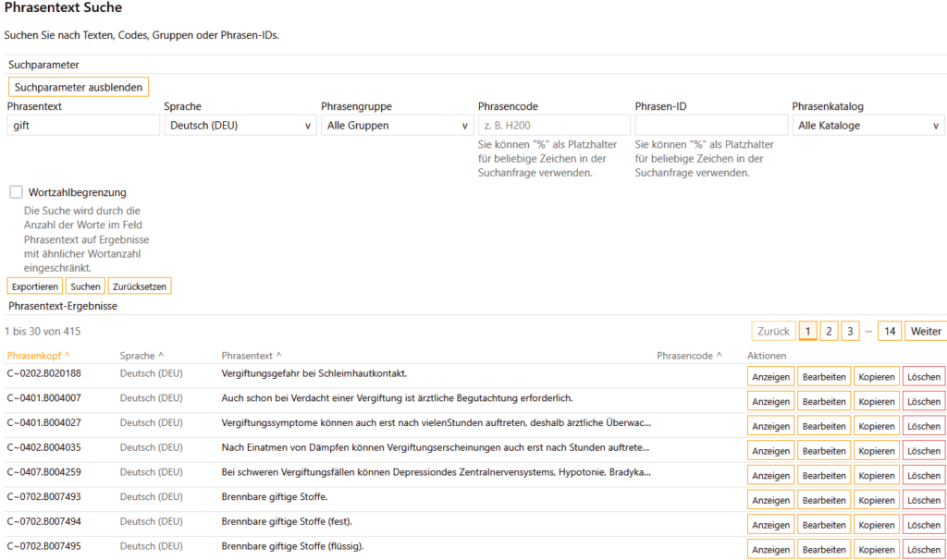Click Anzeigen for C~0202.B020188
The width and height of the screenshot is (947, 560).
tap(770, 376)
